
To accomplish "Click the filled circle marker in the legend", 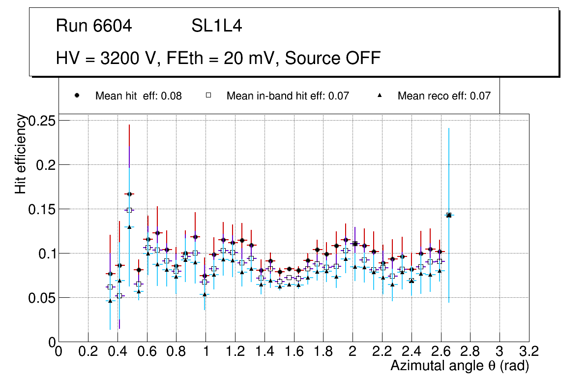I will tap(77, 95).
